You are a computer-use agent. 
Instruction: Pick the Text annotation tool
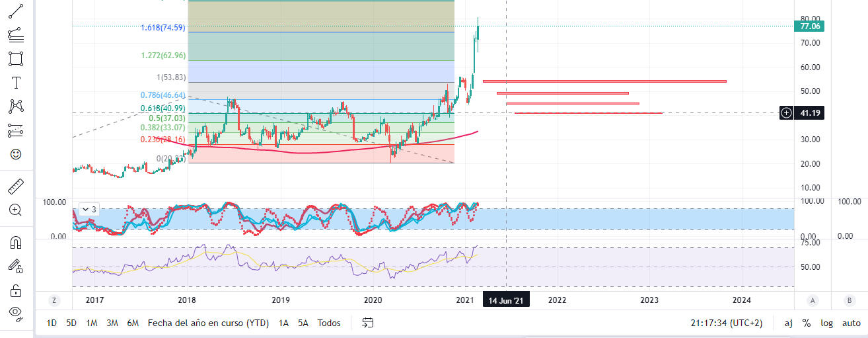point(15,83)
